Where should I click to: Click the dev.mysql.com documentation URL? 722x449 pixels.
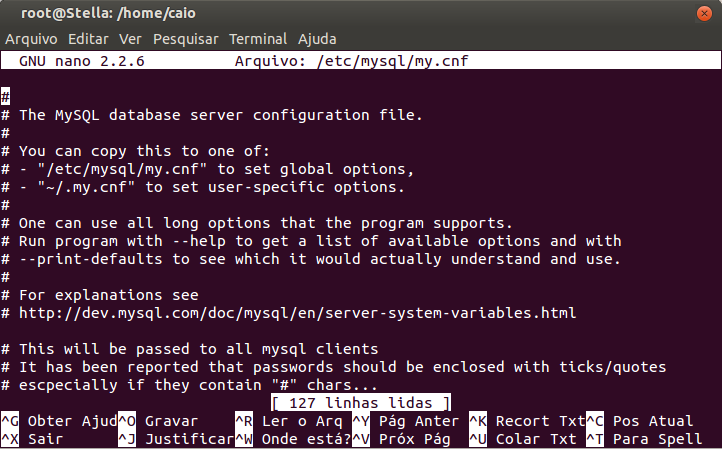tap(297, 313)
